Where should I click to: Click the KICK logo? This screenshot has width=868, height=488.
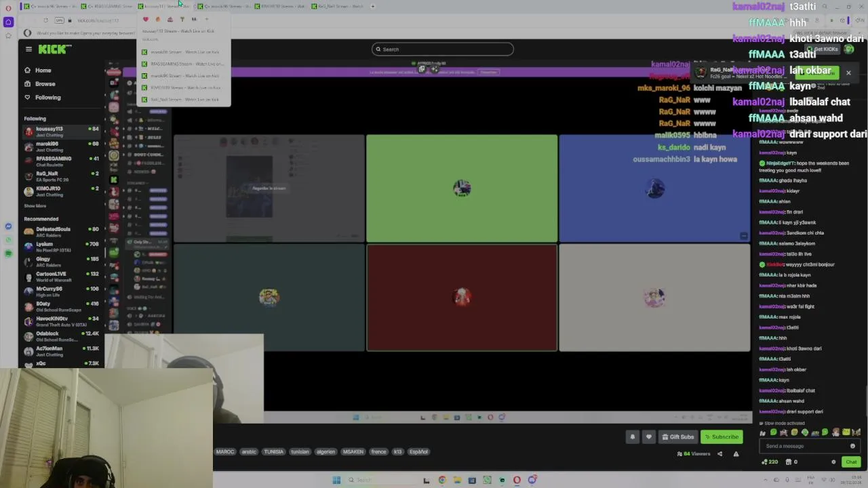tap(54, 49)
